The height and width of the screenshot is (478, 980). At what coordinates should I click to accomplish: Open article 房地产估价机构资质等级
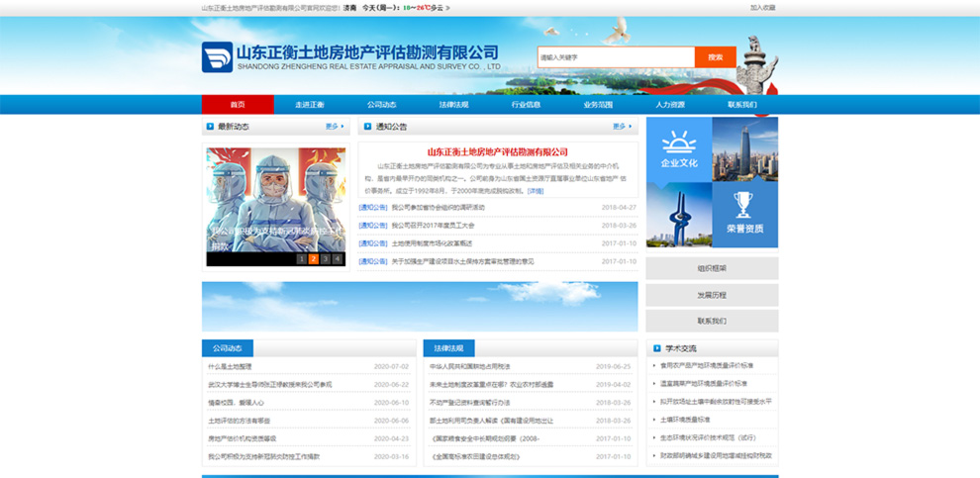242,438
